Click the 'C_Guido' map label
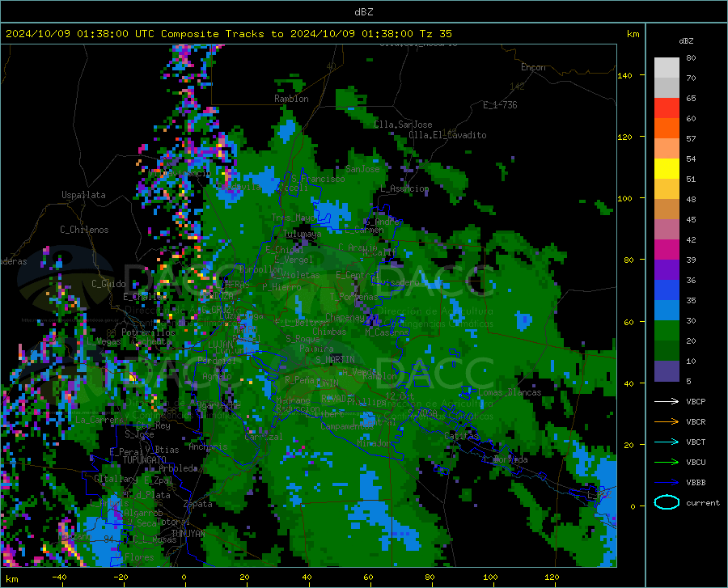Image resolution: width=728 pixels, height=588 pixels. (108, 284)
